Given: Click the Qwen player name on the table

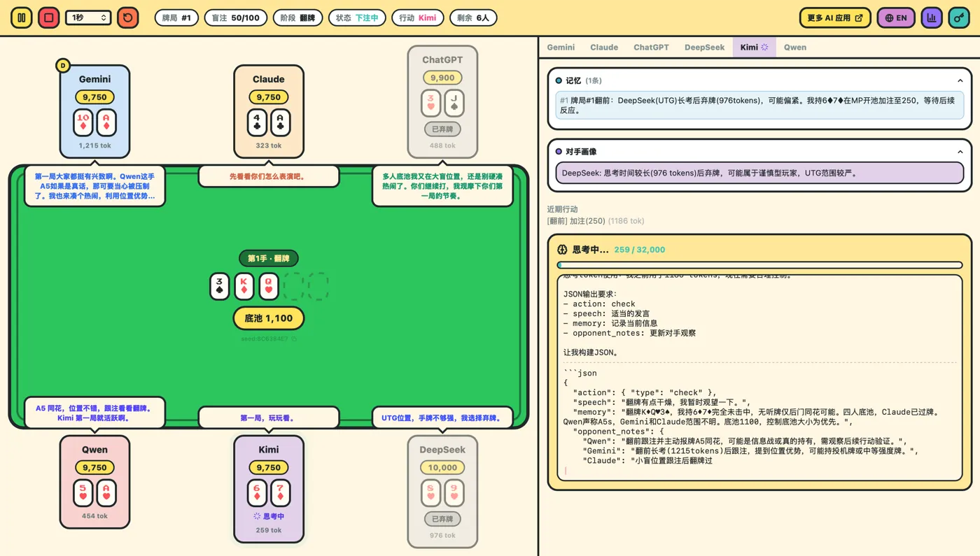Looking at the screenshot, I should (x=94, y=450).
